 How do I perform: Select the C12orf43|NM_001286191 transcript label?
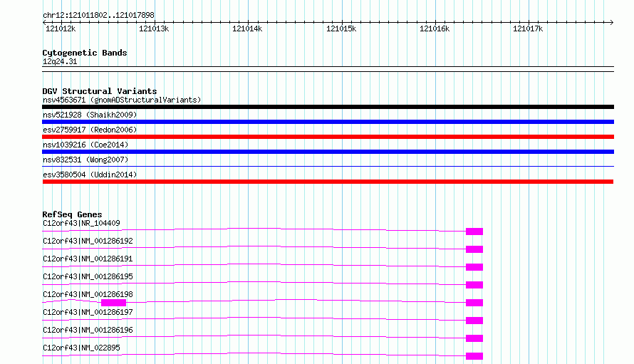tap(88, 259)
